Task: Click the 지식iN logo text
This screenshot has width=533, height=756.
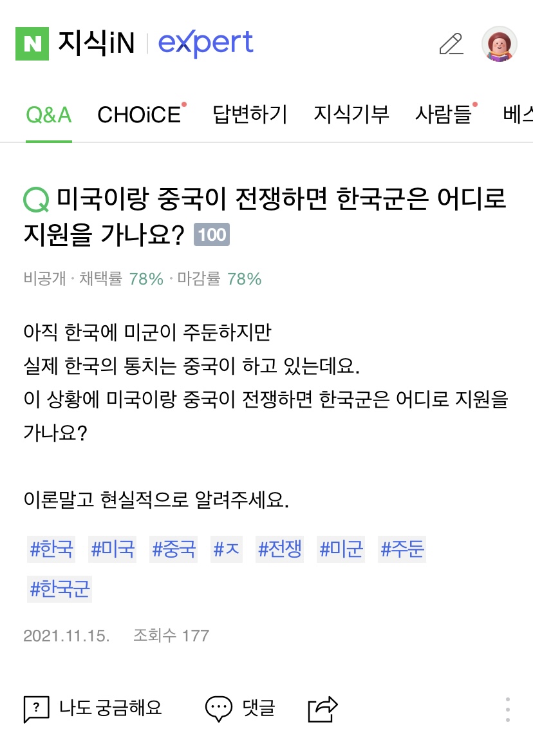Action: (97, 43)
